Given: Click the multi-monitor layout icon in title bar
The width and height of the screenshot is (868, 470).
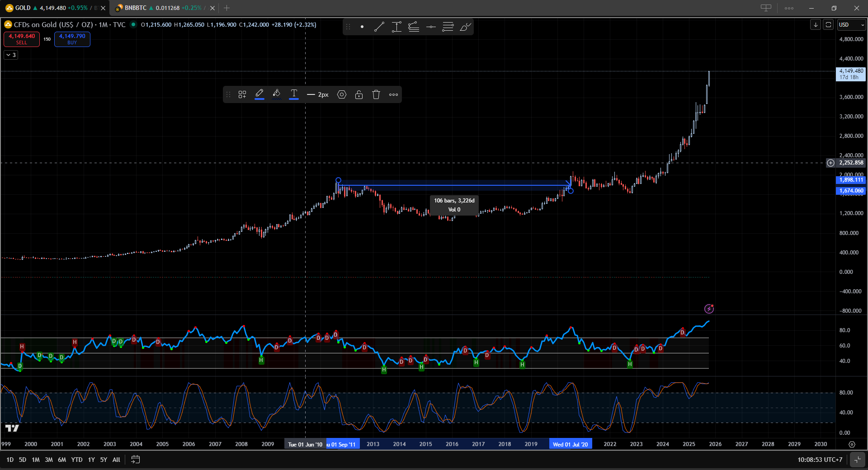Looking at the screenshot, I should [x=766, y=8].
